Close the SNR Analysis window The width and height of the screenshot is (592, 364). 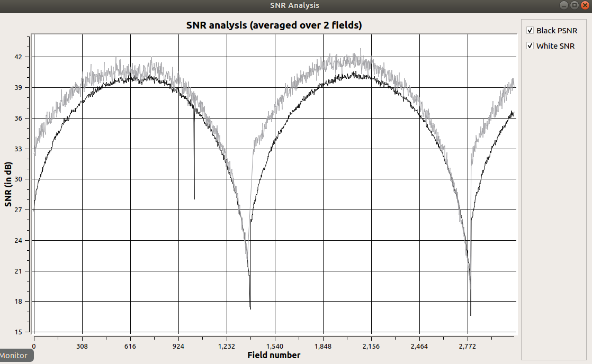click(585, 5)
